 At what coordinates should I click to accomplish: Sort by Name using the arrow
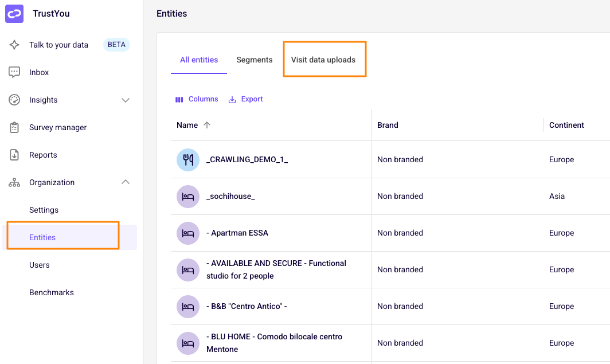click(x=207, y=125)
